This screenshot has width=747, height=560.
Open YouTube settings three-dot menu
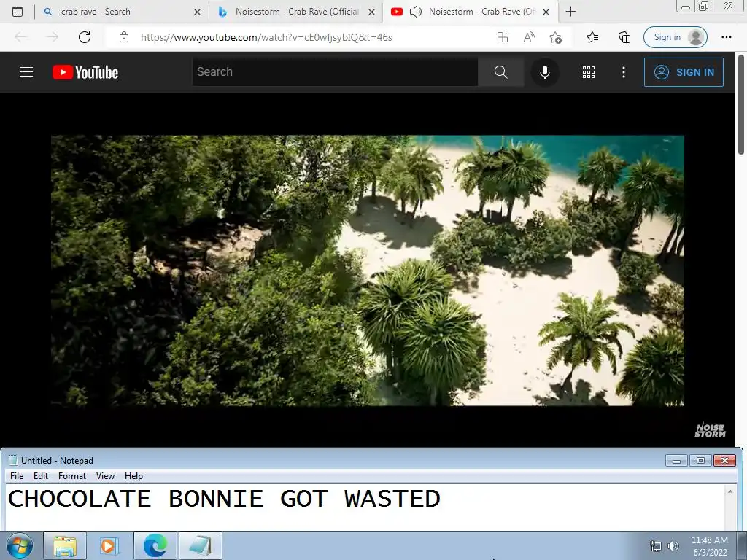click(624, 72)
